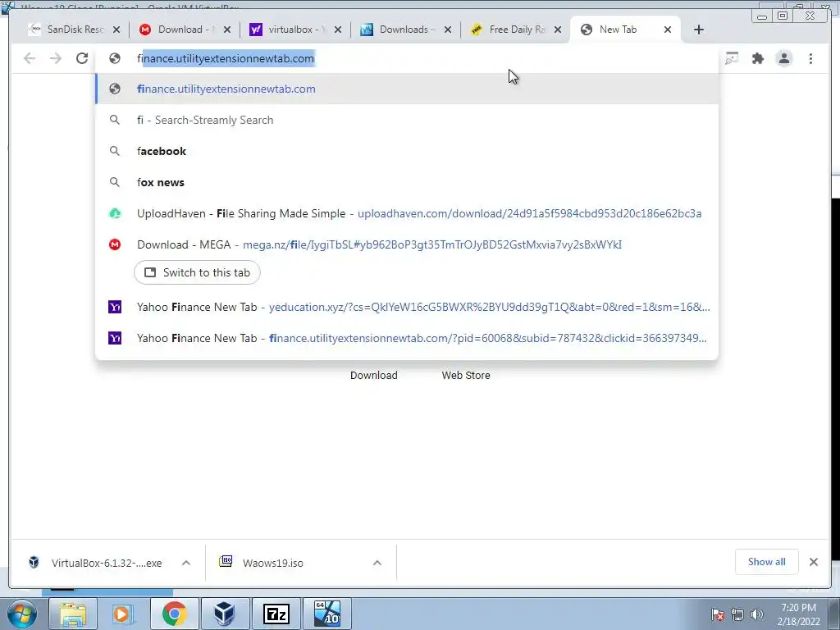
Task: Expand options for VirtualBox exe download
Action: (x=186, y=563)
